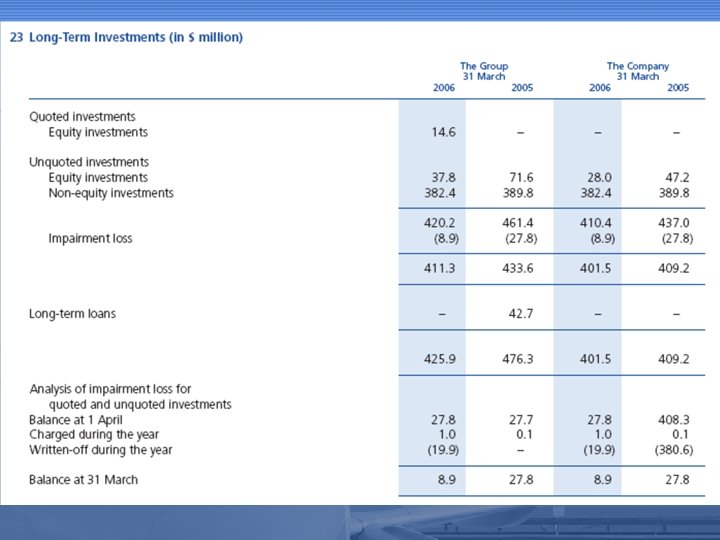Image resolution: width=720 pixels, height=540 pixels.
Task: Select the quoted equity value 14.6
Action: pos(444,132)
